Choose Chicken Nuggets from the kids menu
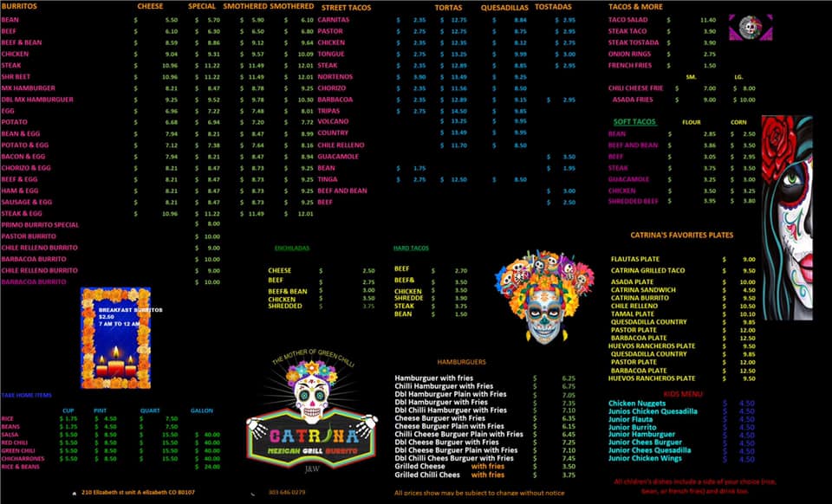 637,403
